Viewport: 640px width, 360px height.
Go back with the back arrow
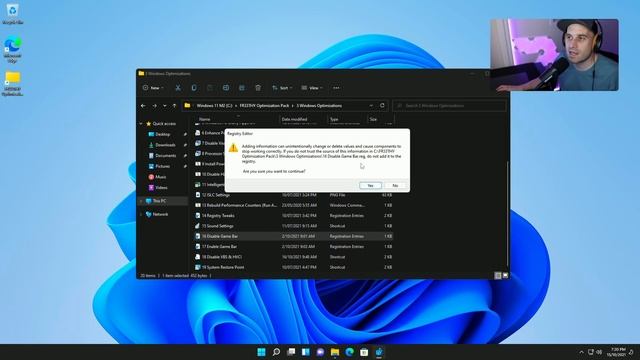(143, 106)
